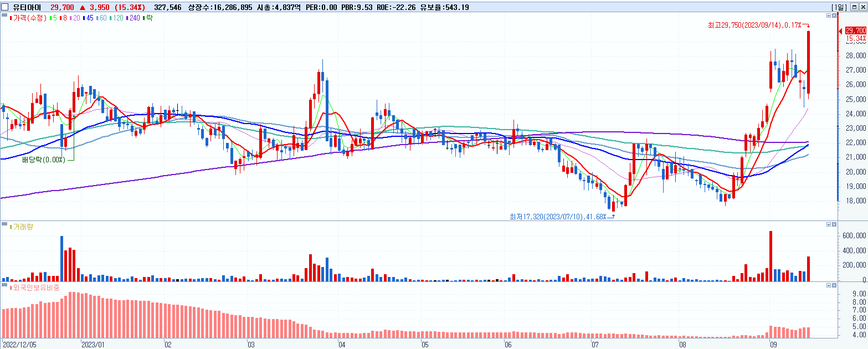Viewport: 868px width, 349px height.
Task: Click the 2023/01 date axis label
Action: [x=93, y=344]
